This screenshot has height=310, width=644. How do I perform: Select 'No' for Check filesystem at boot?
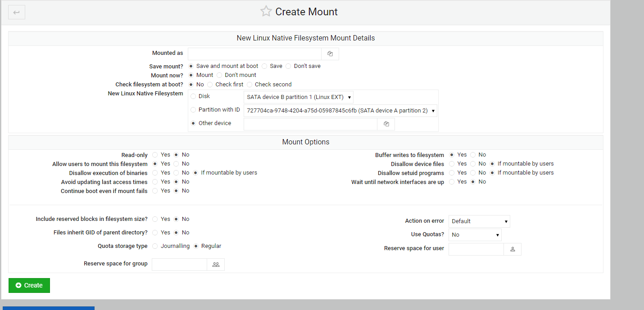[x=191, y=85]
